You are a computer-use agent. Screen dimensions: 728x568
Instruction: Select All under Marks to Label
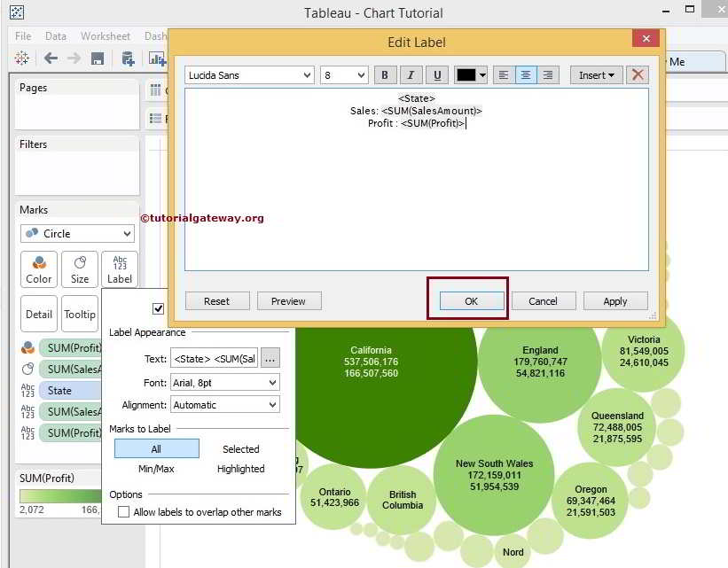tap(156, 448)
